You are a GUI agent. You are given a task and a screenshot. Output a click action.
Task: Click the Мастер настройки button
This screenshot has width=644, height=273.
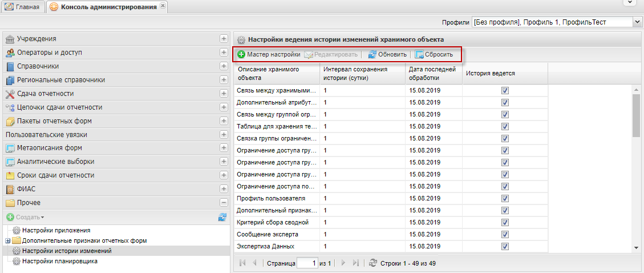pos(269,54)
